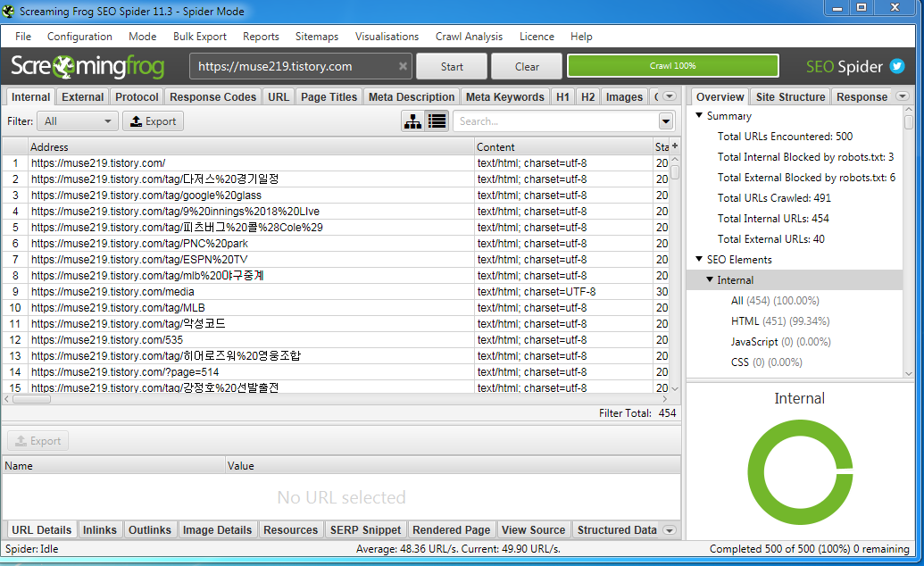The height and width of the screenshot is (566, 924).
Task: Show more top tabs overflow arrow
Action: [x=669, y=96]
